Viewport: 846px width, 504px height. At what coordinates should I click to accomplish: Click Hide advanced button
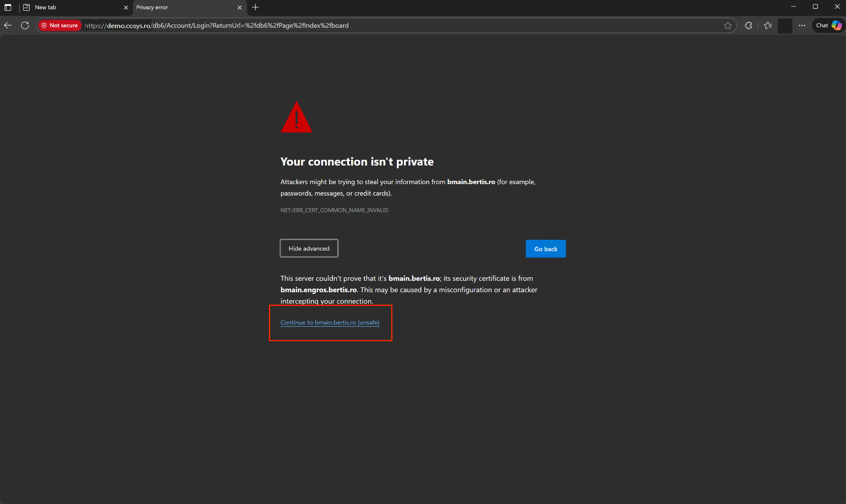[309, 248]
